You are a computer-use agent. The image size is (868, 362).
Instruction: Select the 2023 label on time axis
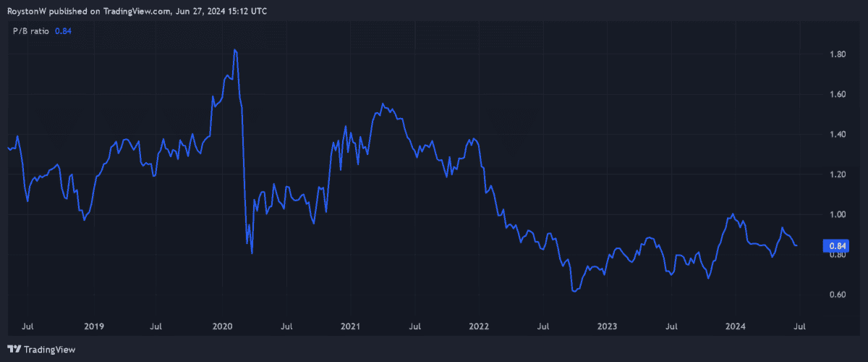pos(608,327)
